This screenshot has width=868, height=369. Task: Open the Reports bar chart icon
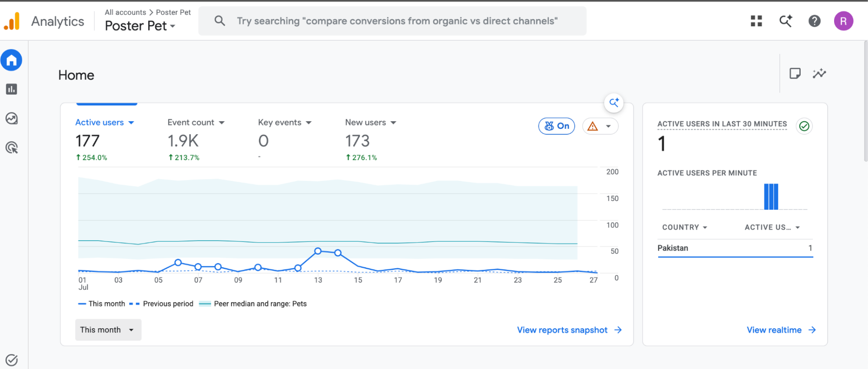point(11,89)
